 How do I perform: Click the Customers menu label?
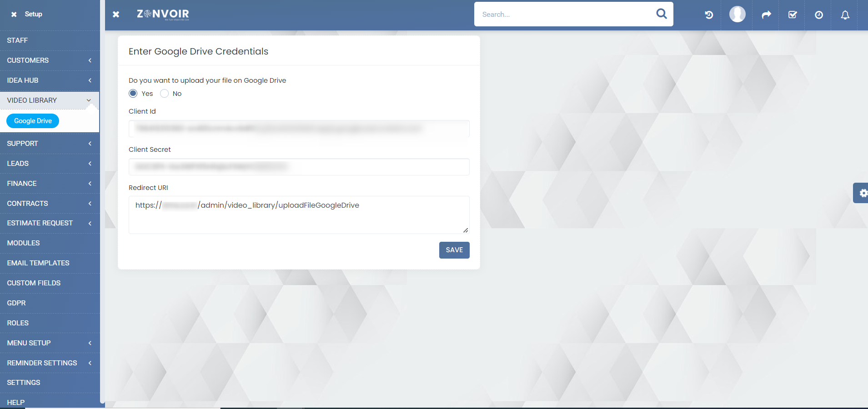[28, 60]
